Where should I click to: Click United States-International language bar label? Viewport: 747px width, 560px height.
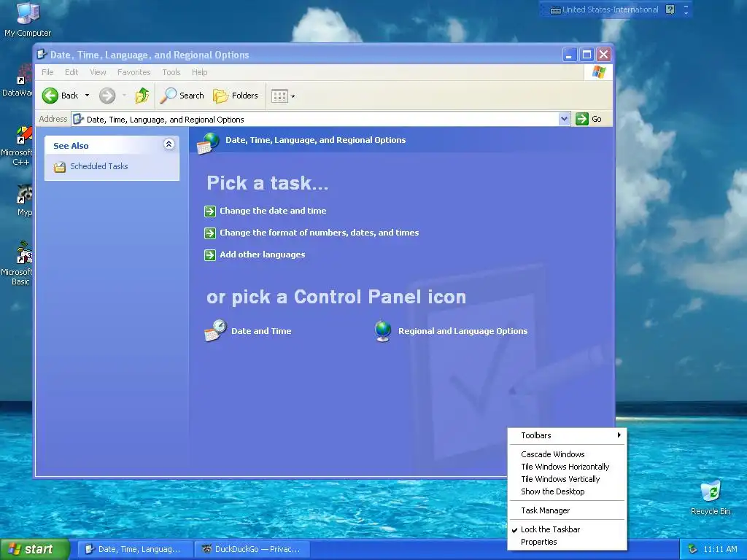coord(611,9)
